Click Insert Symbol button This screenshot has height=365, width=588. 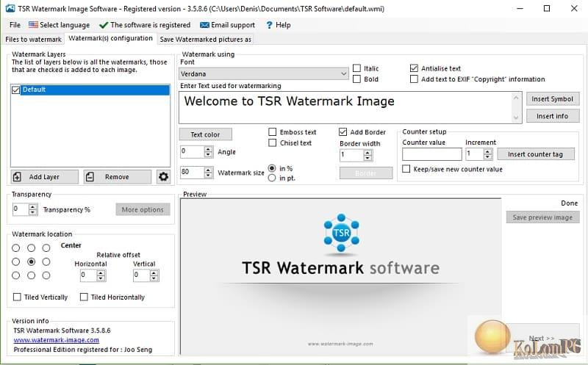[x=553, y=99]
